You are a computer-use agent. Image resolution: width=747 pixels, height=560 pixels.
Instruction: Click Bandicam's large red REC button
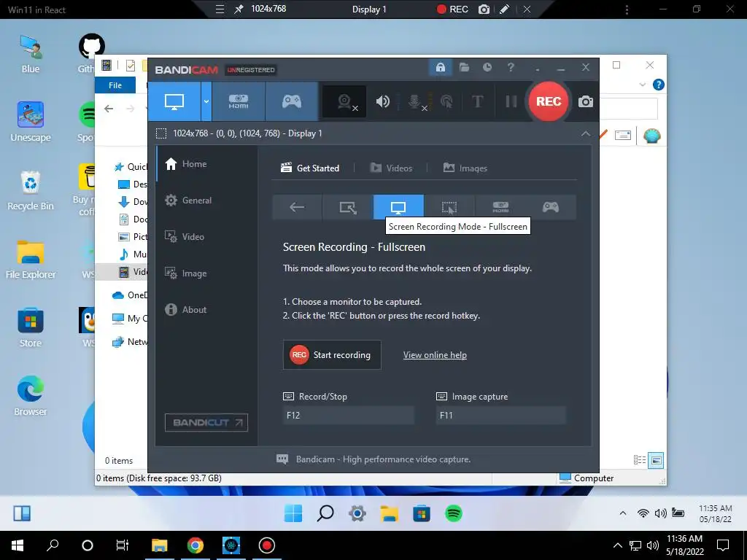tap(549, 101)
